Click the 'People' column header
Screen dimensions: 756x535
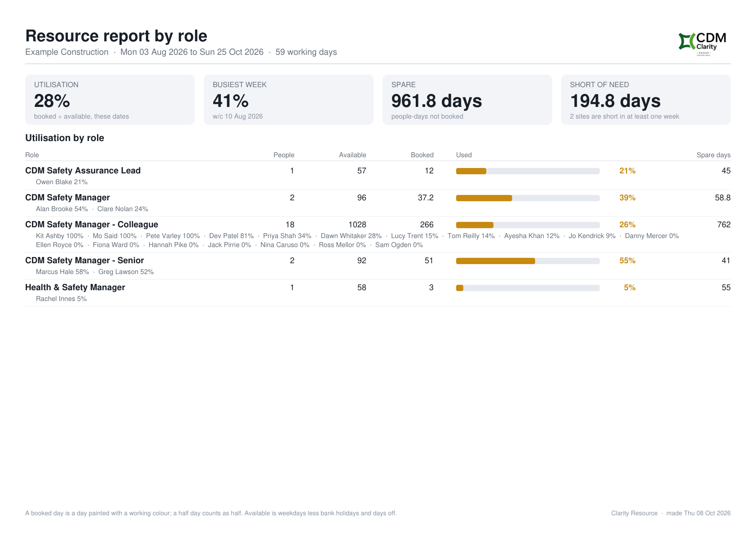pyautogui.click(x=284, y=155)
